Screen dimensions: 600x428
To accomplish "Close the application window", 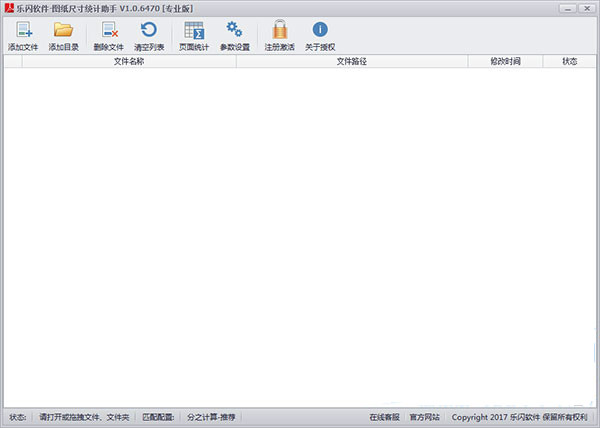I will click(587, 8).
